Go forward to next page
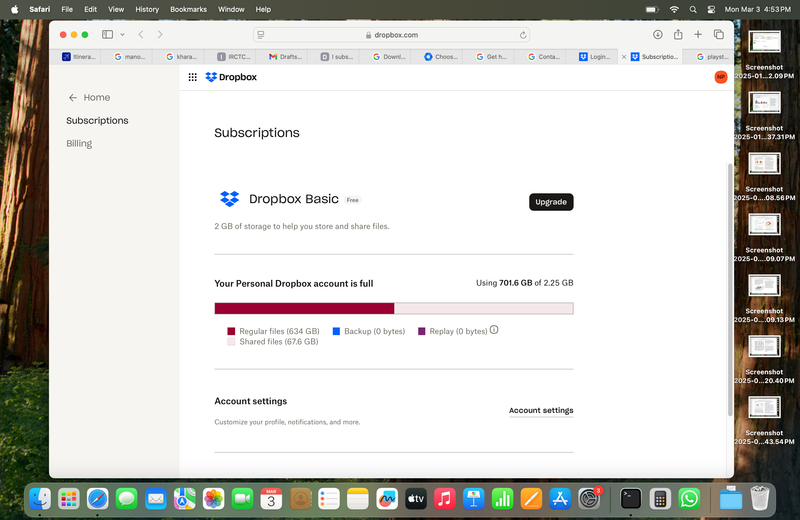Viewport: 800px width, 520px height. (160, 35)
